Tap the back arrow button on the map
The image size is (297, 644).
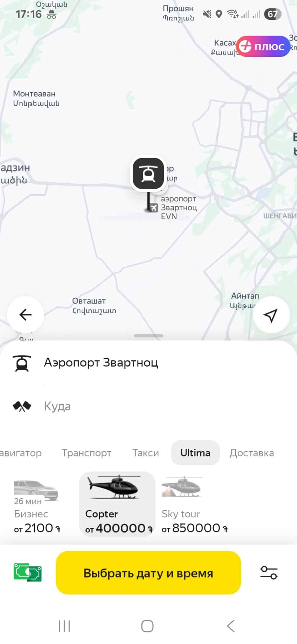[x=25, y=314]
